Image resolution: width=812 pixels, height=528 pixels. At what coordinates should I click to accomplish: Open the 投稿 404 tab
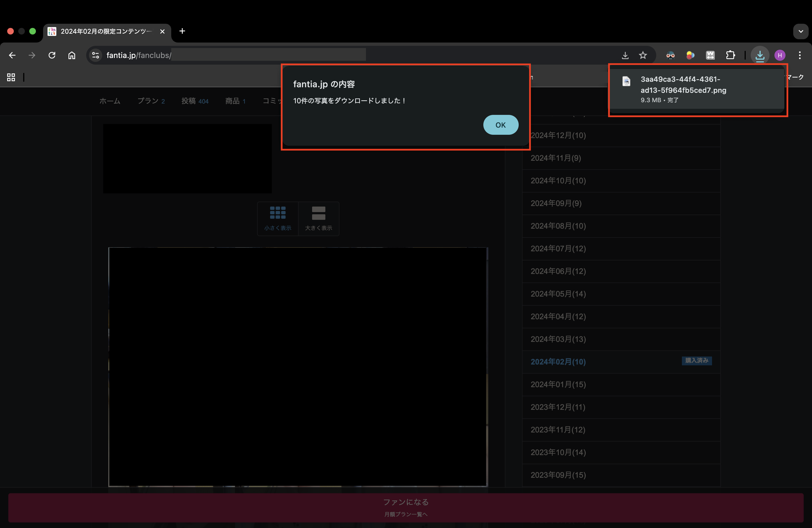point(194,101)
